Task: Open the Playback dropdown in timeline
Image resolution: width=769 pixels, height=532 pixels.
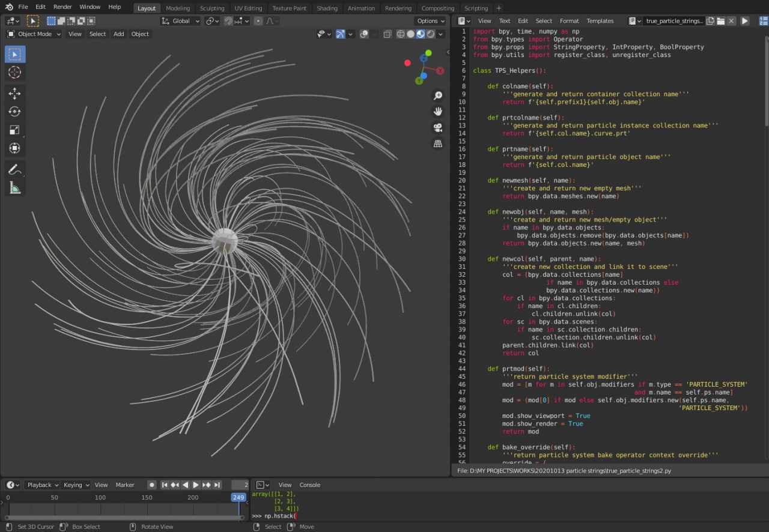Action: (42, 485)
